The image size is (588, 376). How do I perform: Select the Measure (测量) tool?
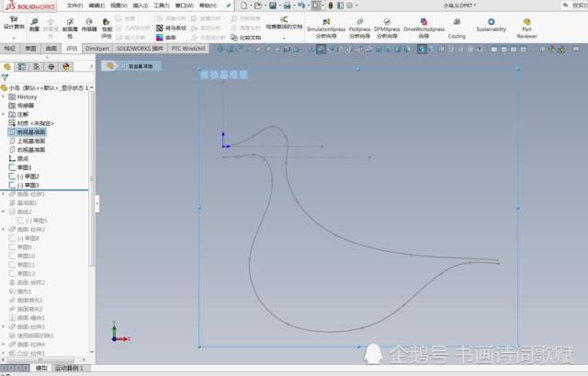pyautogui.click(x=34, y=25)
